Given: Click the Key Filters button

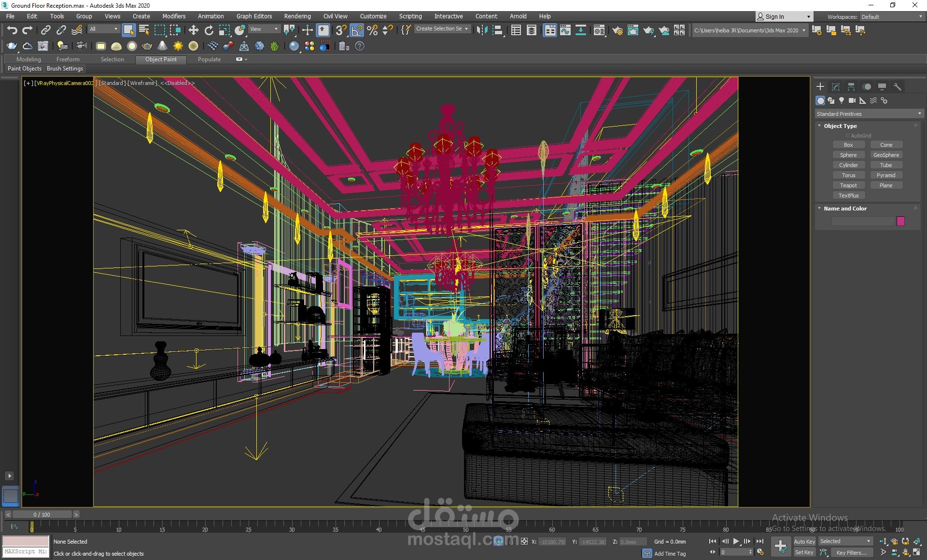Looking at the screenshot, I should [x=851, y=552].
